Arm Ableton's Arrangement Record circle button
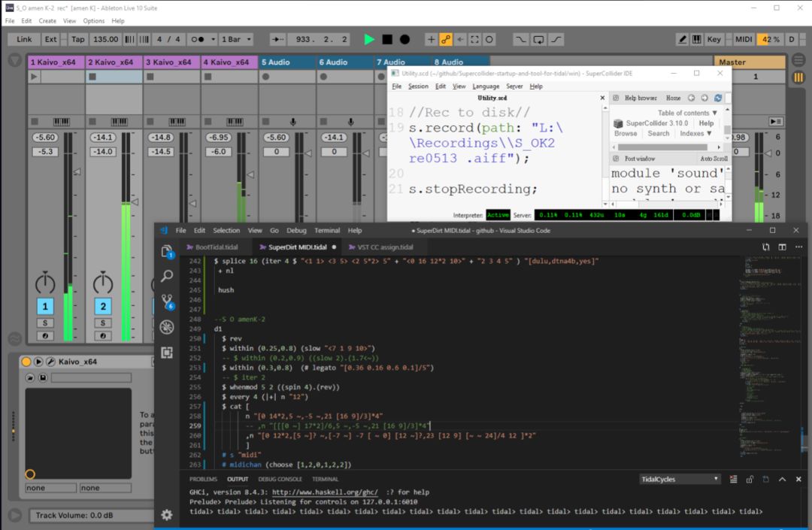 point(405,39)
